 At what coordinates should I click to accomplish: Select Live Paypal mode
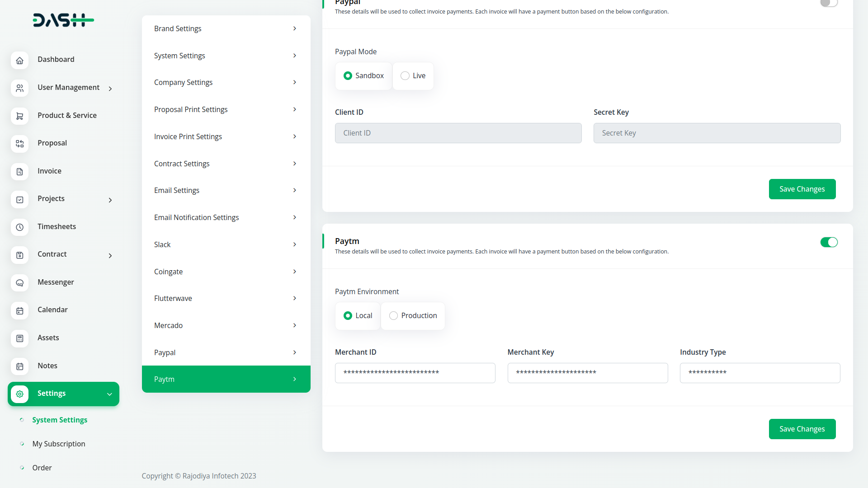[x=405, y=76]
